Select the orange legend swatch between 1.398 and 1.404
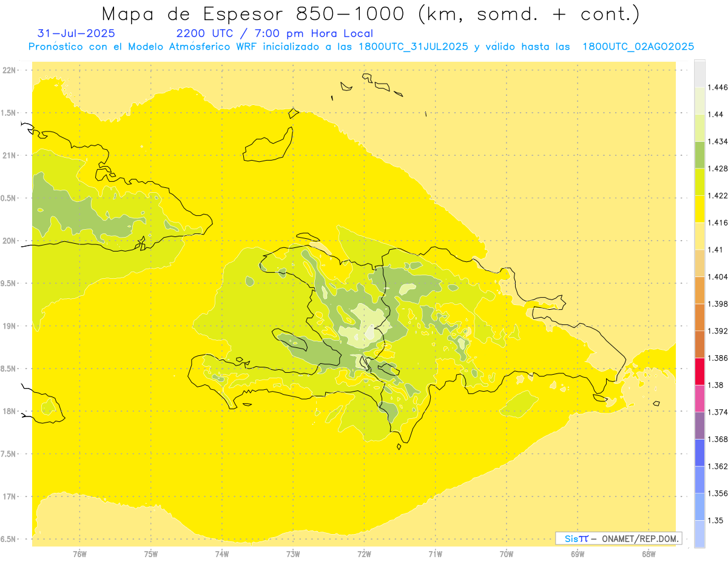The height and width of the screenshot is (562, 728). coord(699,290)
